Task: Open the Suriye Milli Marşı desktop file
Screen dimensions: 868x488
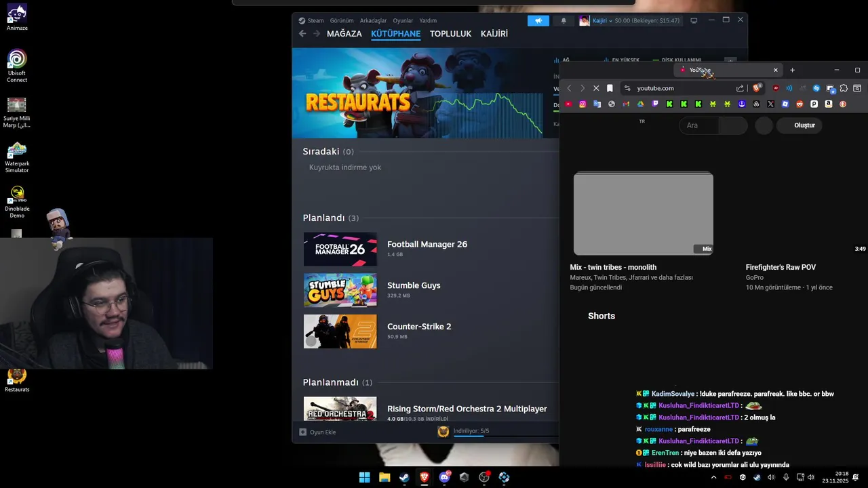Action: pos(17,112)
